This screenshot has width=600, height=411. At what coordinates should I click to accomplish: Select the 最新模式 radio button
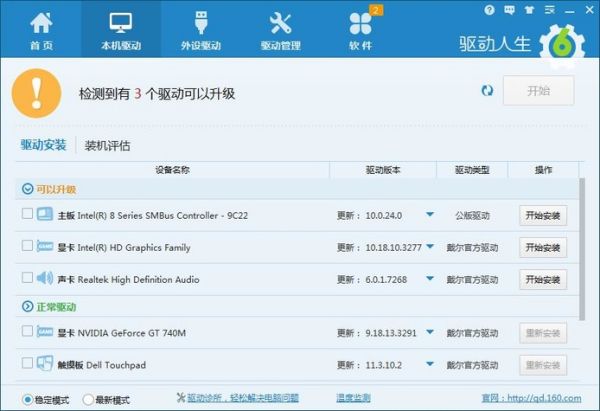(87, 399)
